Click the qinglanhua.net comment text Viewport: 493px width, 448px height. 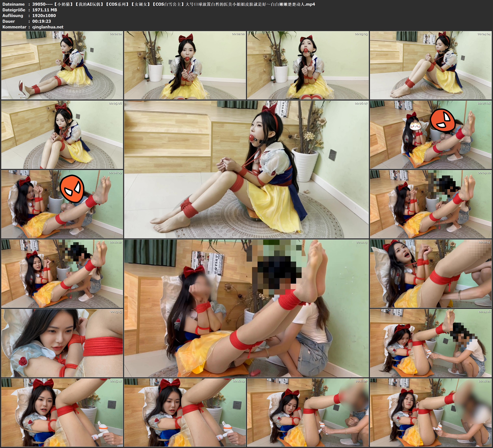click(x=48, y=27)
